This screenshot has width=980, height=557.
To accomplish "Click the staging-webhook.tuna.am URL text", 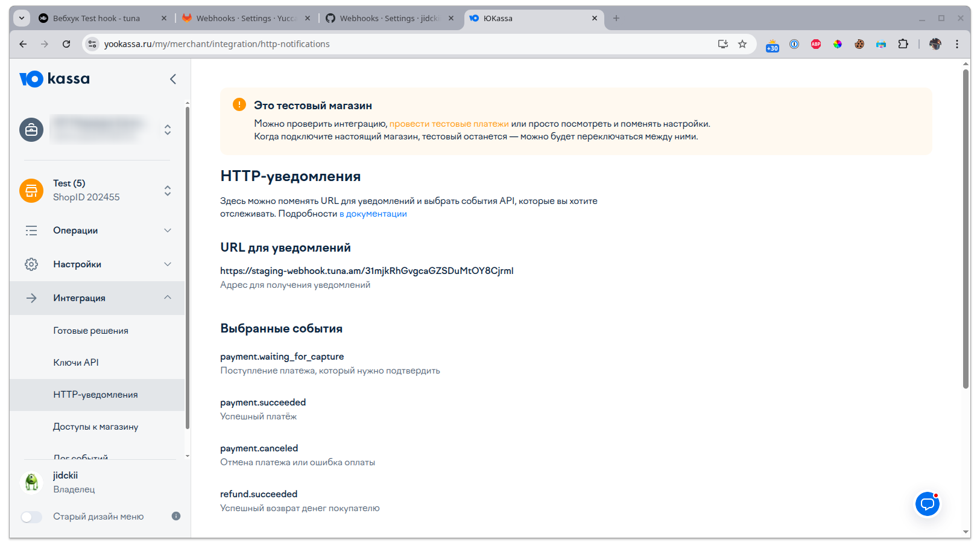I will (367, 270).
